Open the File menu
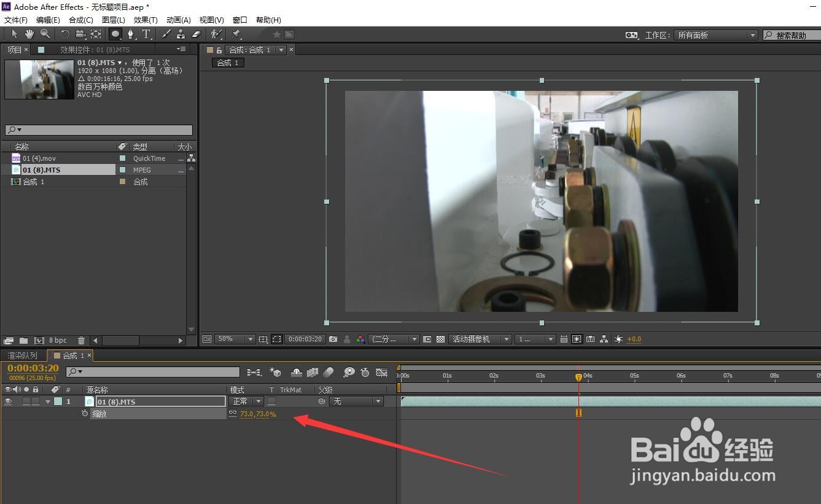This screenshot has width=821, height=504. pos(15,20)
